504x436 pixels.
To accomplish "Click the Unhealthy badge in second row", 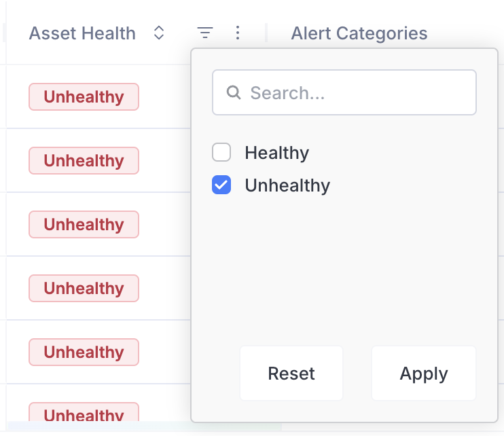I will [x=84, y=161].
